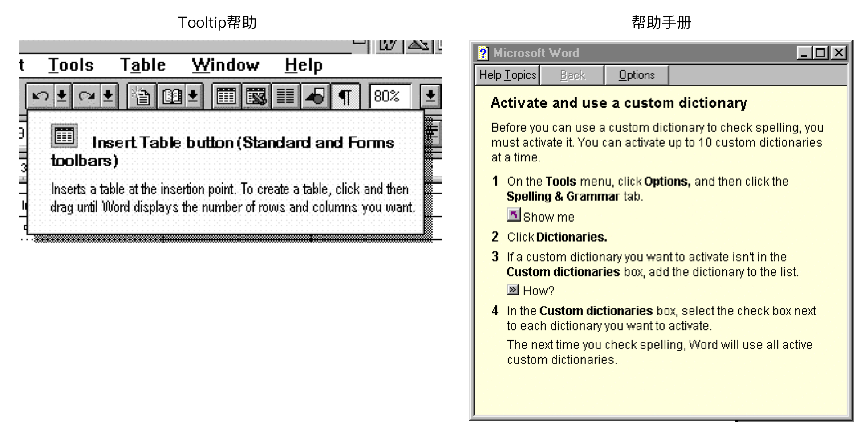Open the Window menu
This screenshot has width=868, height=436.
coord(225,65)
